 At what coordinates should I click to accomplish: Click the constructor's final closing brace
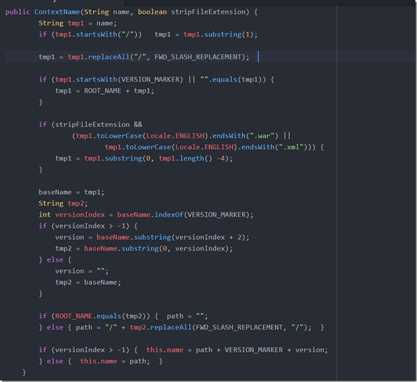pos(23,372)
